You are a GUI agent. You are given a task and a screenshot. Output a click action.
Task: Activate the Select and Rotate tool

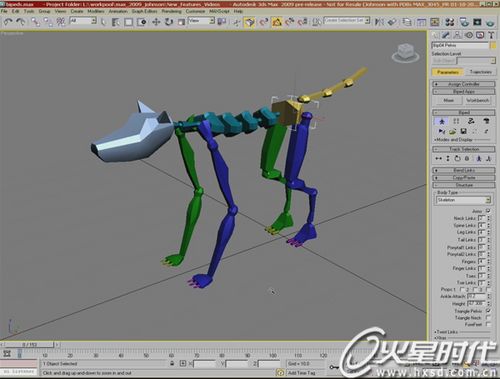(x=169, y=22)
